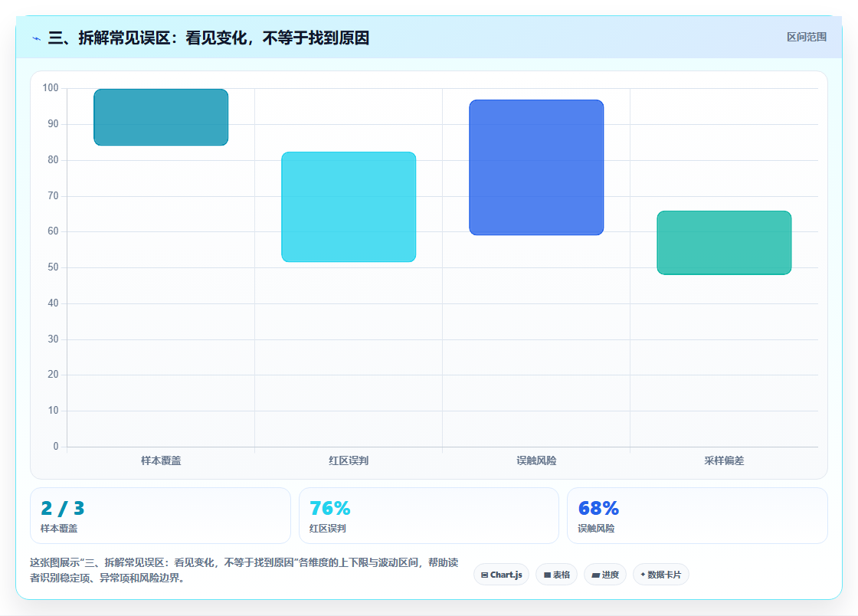Image resolution: width=858 pixels, height=616 pixels.
Task: Click the 样本覆盖 x-axis label
Action: (x=161, y=460)
